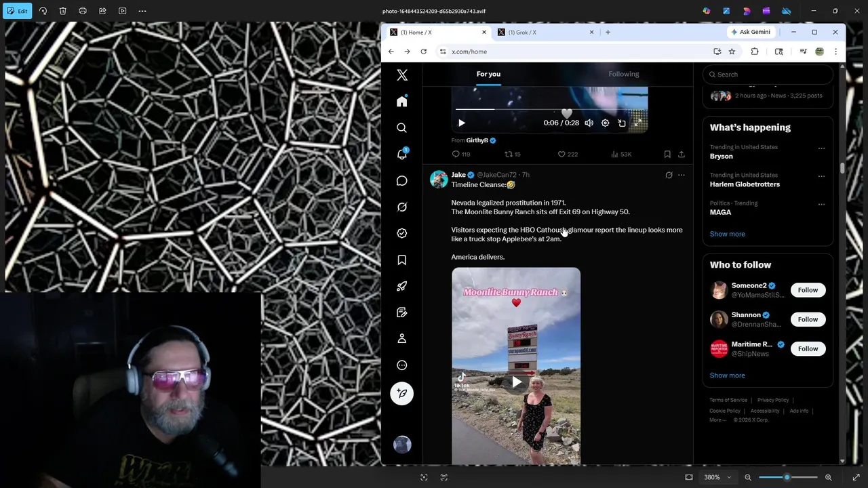This screenshot has width=868, height=488.
Task: Open Profile person icon in X sidebar
Action: pos(402,338)
